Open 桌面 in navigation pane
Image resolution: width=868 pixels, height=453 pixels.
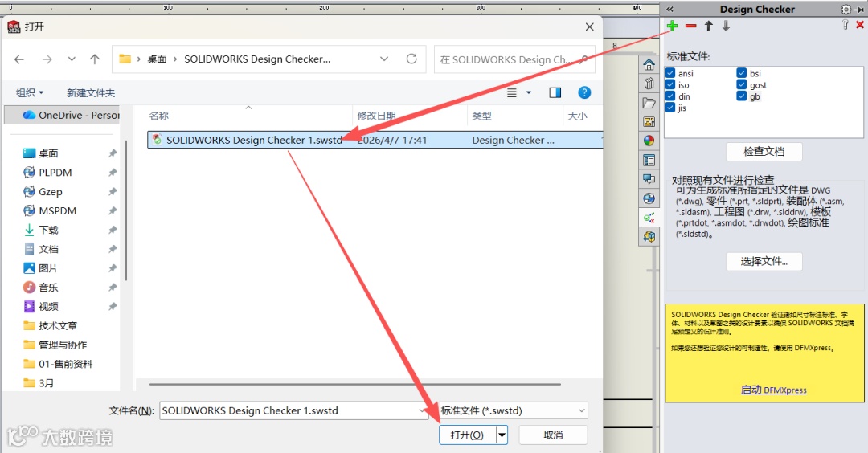pos(48,153)
